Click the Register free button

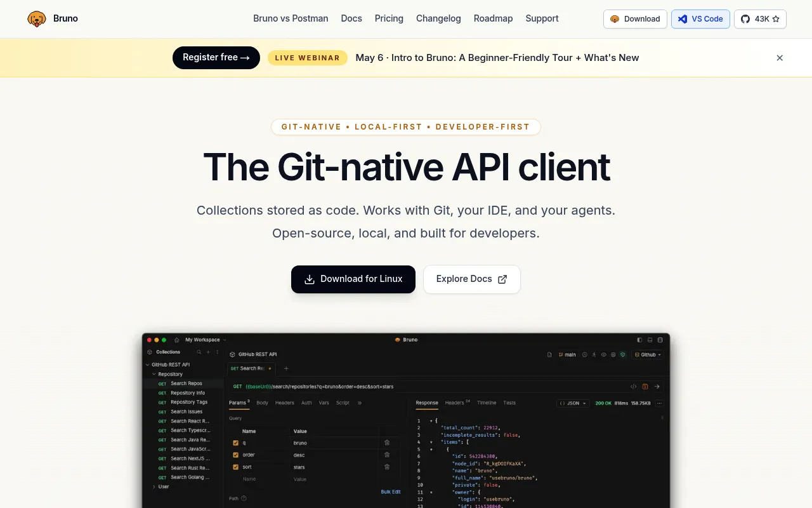(x=216, y=58)
